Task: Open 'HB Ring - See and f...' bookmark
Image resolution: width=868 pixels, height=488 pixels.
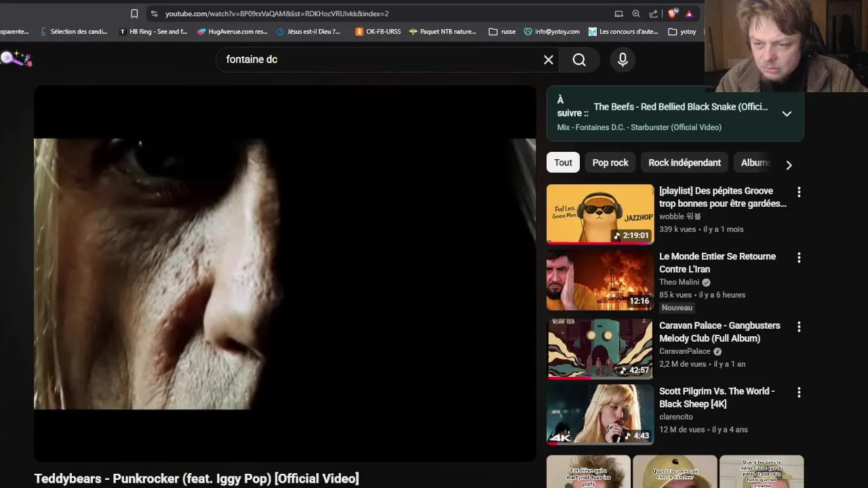Action: point(153,31)
